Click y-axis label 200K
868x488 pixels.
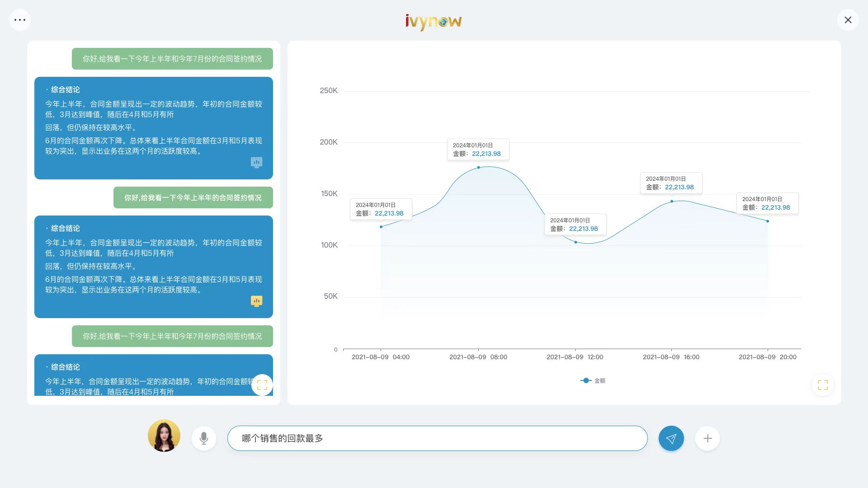pyautogui.click(x=329, y=142)
